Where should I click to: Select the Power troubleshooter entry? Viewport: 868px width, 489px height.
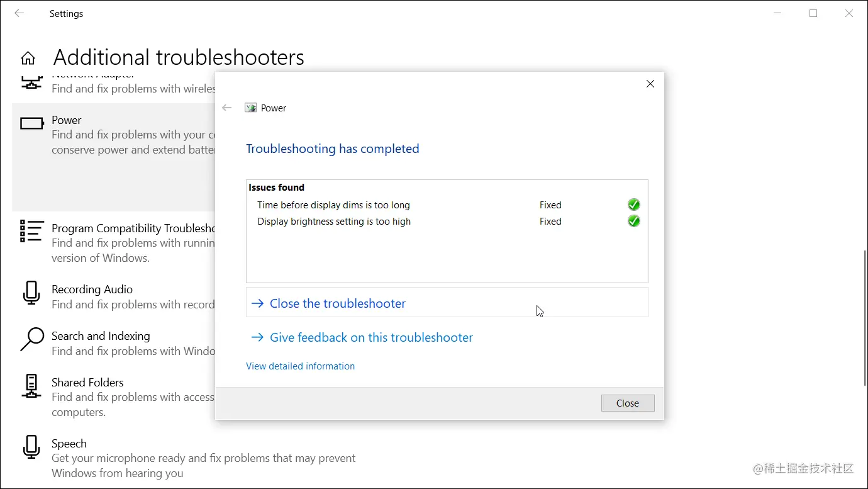click(x=114, y=157)
